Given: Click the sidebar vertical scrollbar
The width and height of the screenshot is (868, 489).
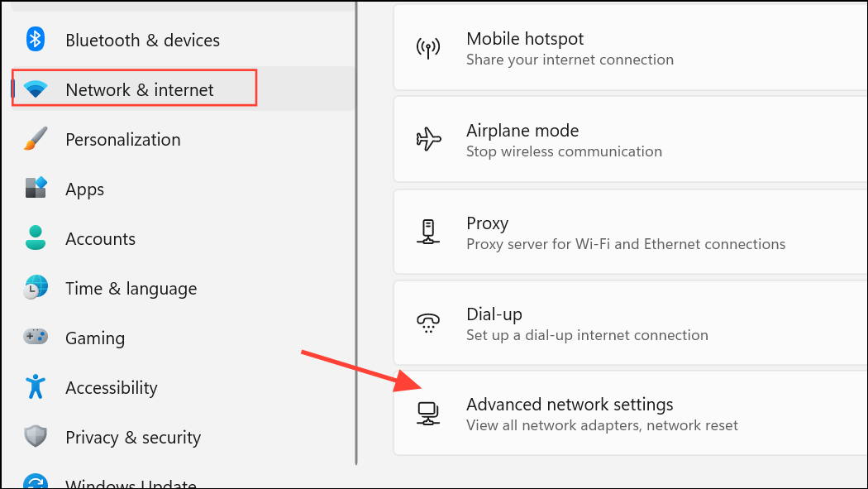Looking at the screenshot, I should click(356, 233).
